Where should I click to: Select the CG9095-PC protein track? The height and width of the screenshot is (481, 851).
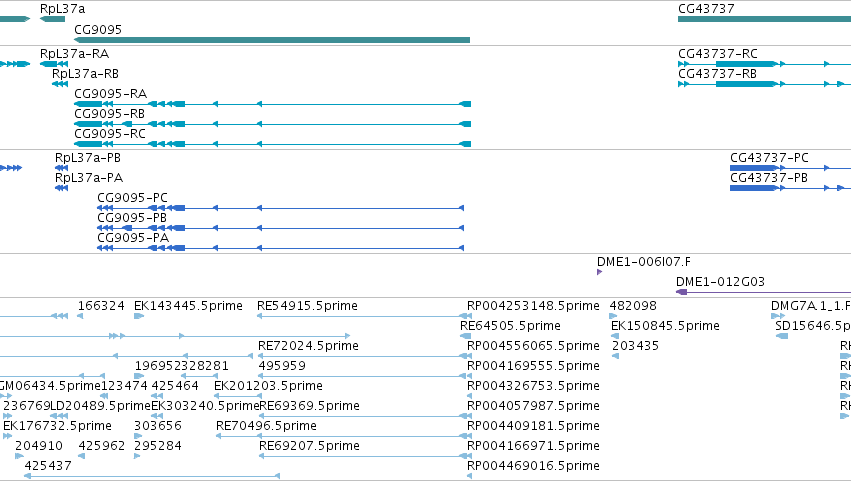(x=281, y=208)
